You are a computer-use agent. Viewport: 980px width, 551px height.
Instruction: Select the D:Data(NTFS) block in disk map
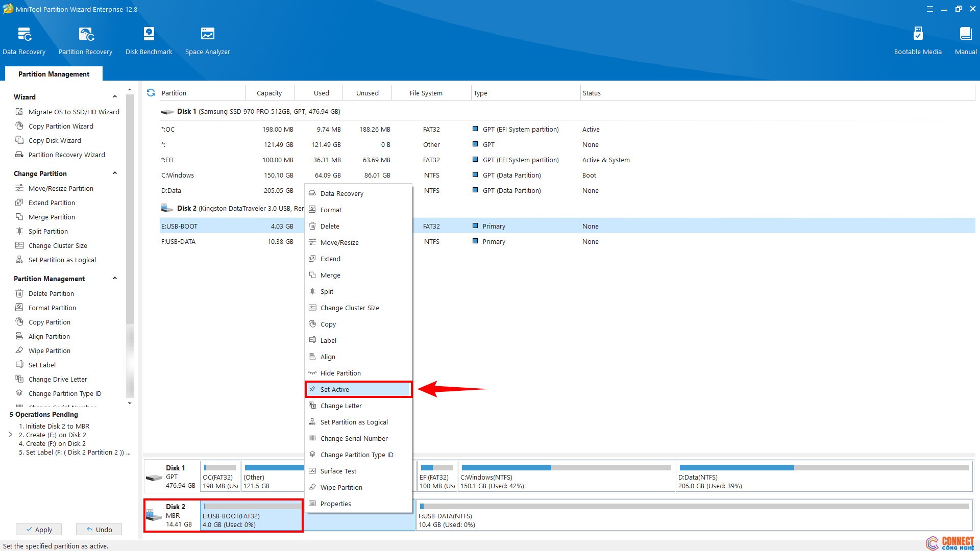point(824,476)
